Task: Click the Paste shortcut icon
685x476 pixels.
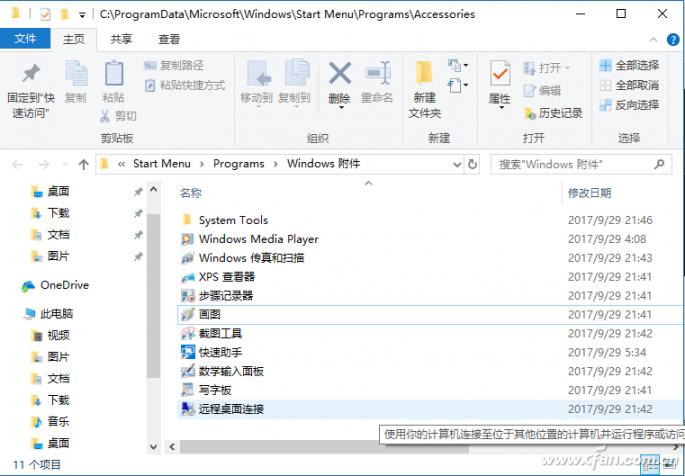Action: click(150, 85)
